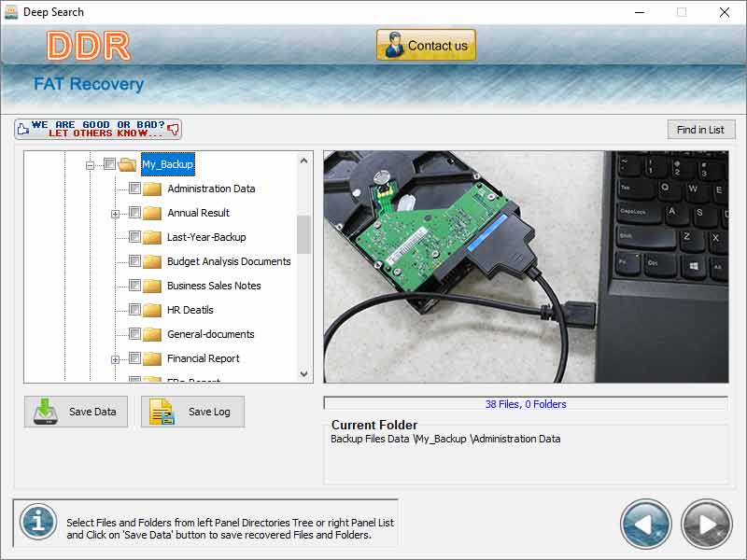Click the Deep Search app icon in title bar
This screenshot has height=560, width=747.
pyautogui.click(x=12, y=12)
